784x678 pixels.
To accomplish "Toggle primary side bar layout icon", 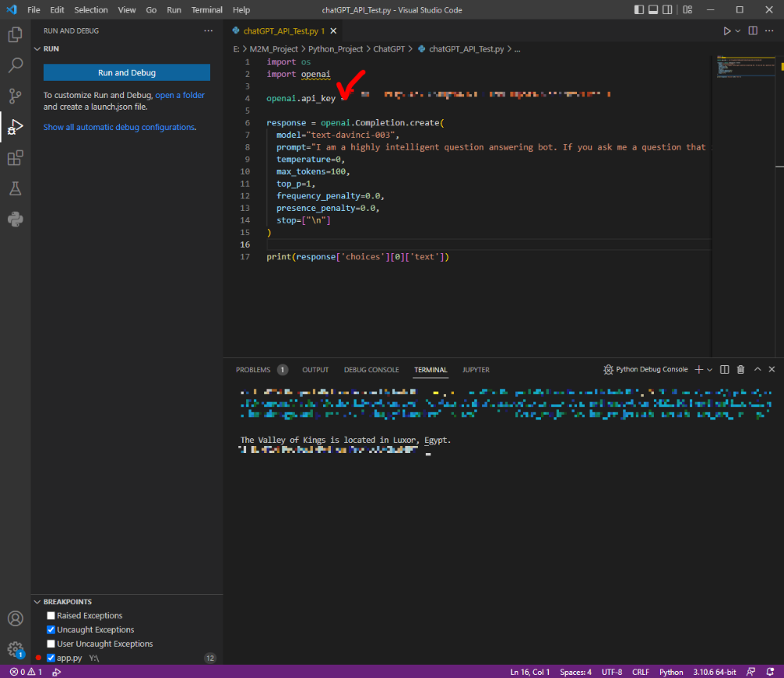I will coord(638,10).
